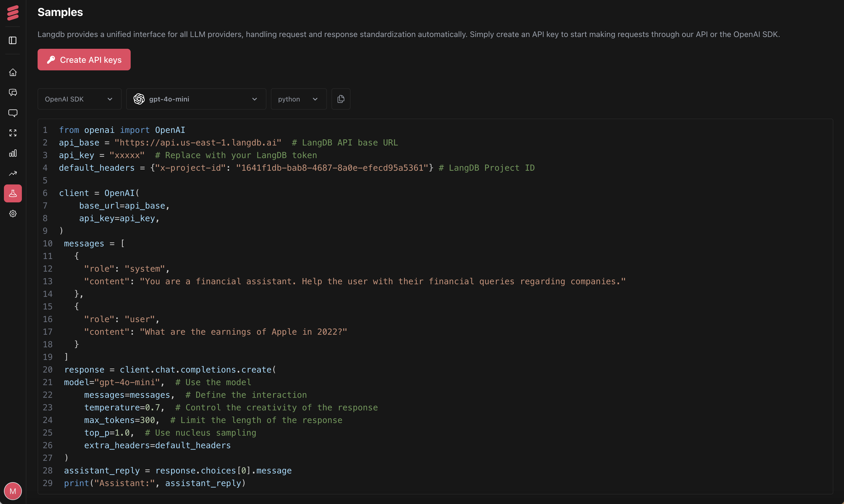Open the expand arrows sidebar icon
This screenshot has height=504, width=844.
[x=13, y=133]
